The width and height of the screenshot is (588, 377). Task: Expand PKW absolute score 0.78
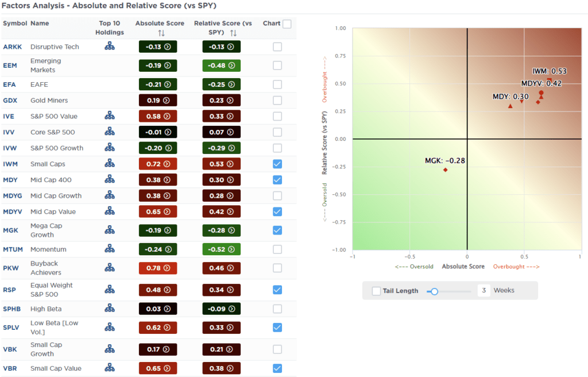click(158, 268)
